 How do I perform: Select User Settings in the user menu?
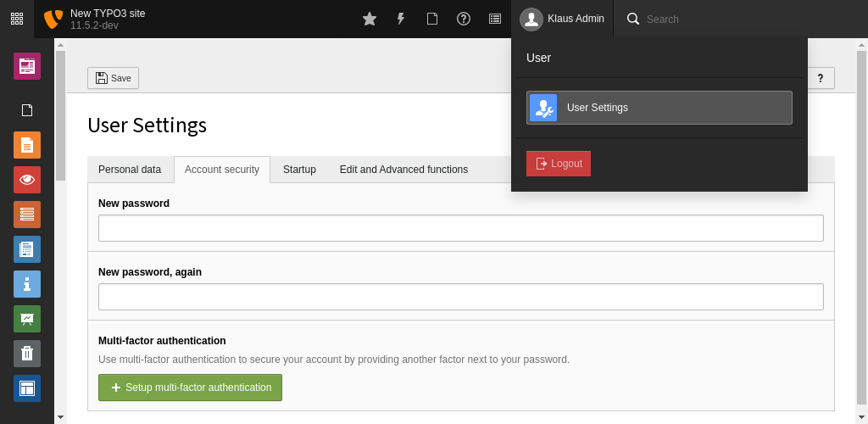pyautogui.click(x=659, y=108)
